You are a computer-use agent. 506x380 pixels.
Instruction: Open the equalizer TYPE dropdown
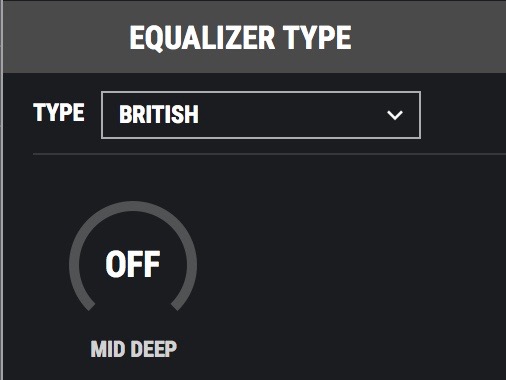pyautogui.click(x=261, y=115)
